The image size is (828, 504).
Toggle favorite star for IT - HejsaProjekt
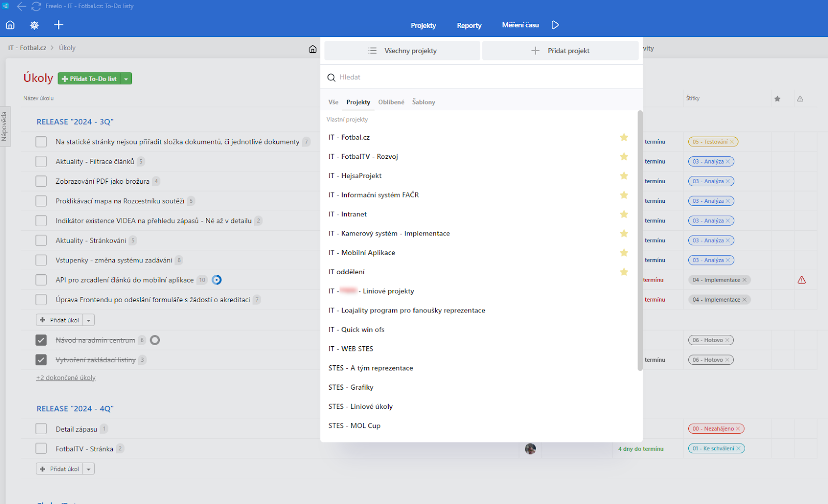point(624,175)
